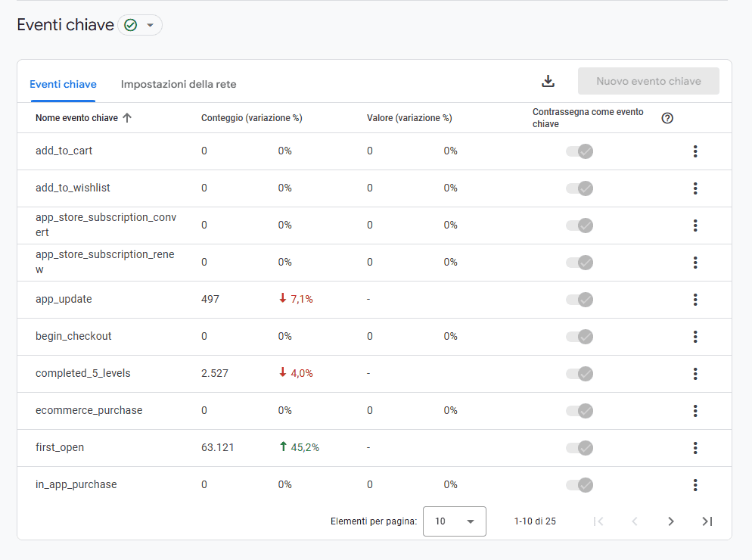Click the green status checkmark by Eventi chiave

click(130, 25)
